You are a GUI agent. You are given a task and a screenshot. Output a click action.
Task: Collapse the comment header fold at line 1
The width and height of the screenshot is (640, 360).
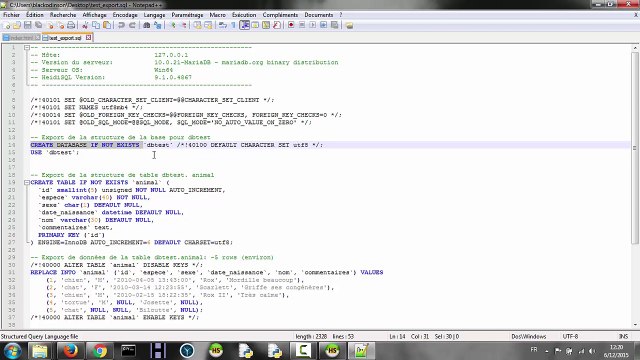pos(27,47)
